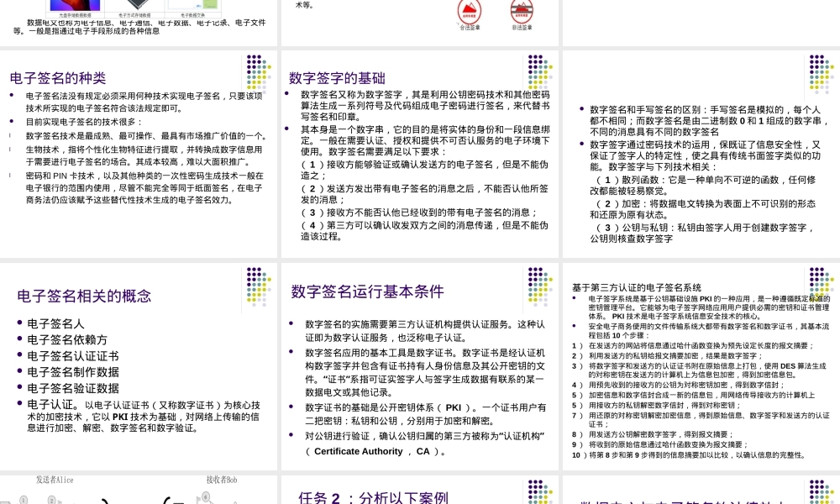The image size is (840, 504).
Task: Click requirement (3) 接收方不能否认他已经收到
Action: (x=419, y=213)
